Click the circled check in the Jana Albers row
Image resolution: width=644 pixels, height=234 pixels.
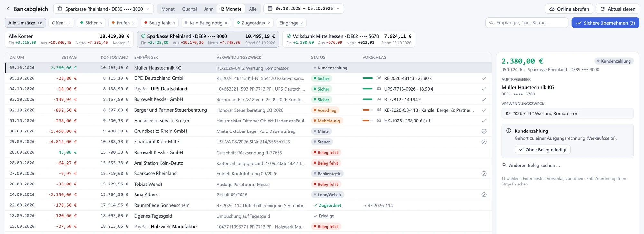[484, 195]
